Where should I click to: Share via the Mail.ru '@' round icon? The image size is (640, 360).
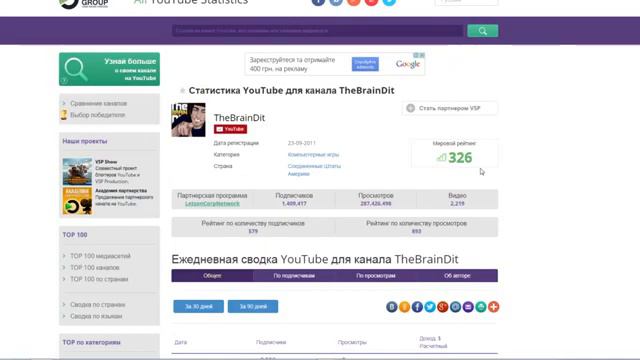456,307
